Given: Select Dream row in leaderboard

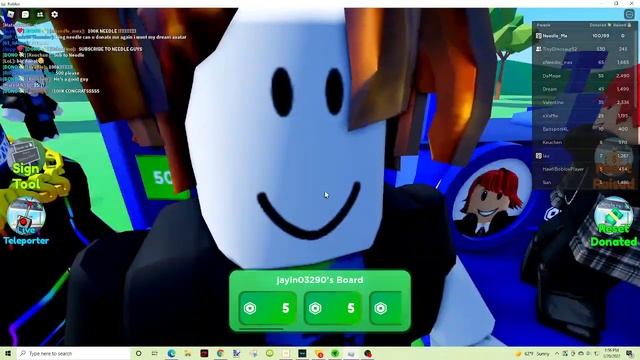Looking at the screenshot, I should (584, 89).
